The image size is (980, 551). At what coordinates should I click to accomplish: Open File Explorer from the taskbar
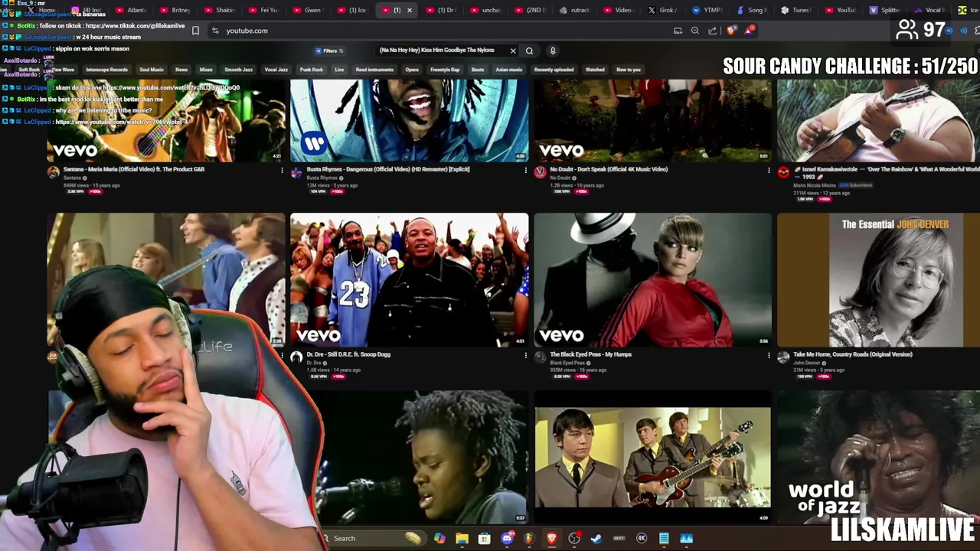pos(462,538)
